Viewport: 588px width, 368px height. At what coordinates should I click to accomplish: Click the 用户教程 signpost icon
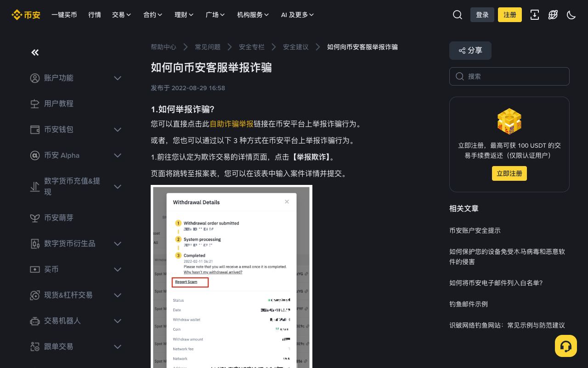[35, 104]
